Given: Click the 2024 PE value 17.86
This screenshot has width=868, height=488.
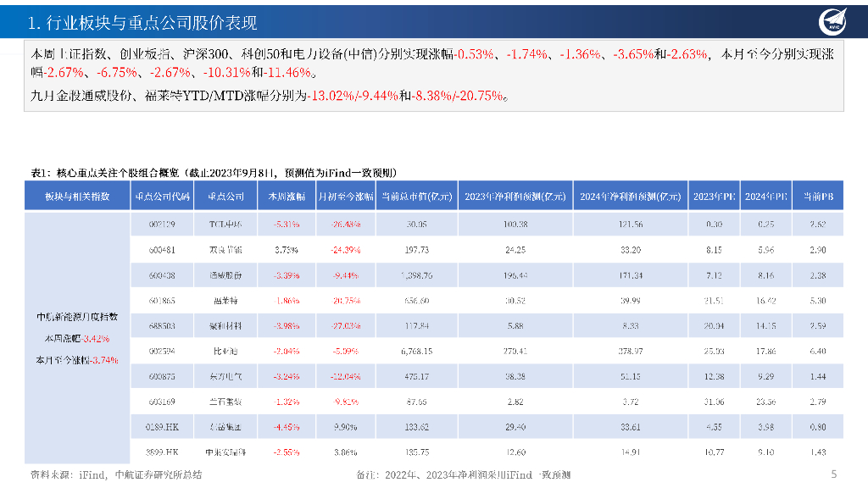Looking at the screenshot, I should 766,351.
